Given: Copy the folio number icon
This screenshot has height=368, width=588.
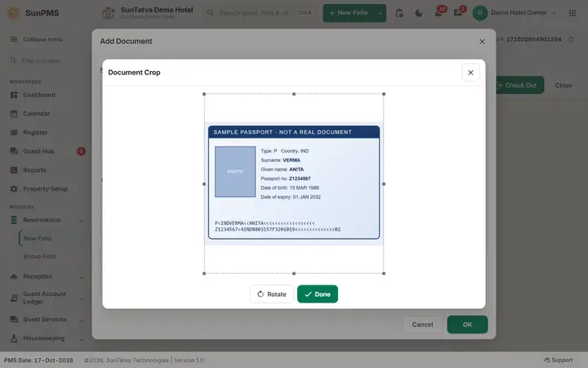Looking at the screenshot, I should [571, 39].
